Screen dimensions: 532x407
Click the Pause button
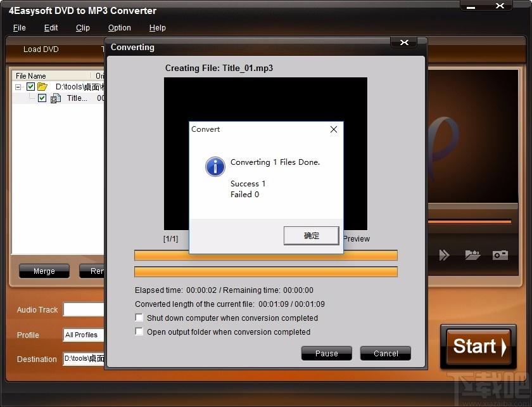(x=326, y=353)
